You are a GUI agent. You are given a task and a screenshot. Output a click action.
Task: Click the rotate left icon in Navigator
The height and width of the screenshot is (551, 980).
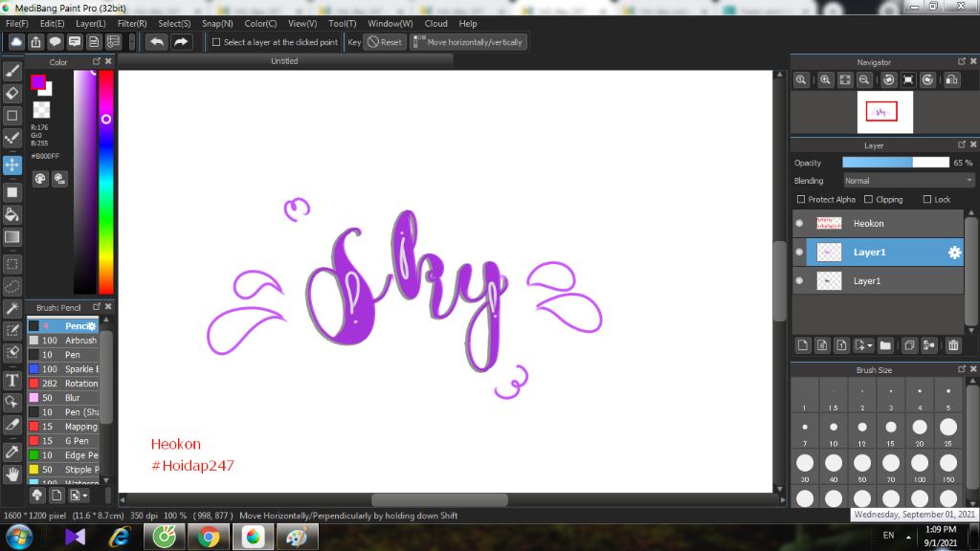[x=889, y=79]
